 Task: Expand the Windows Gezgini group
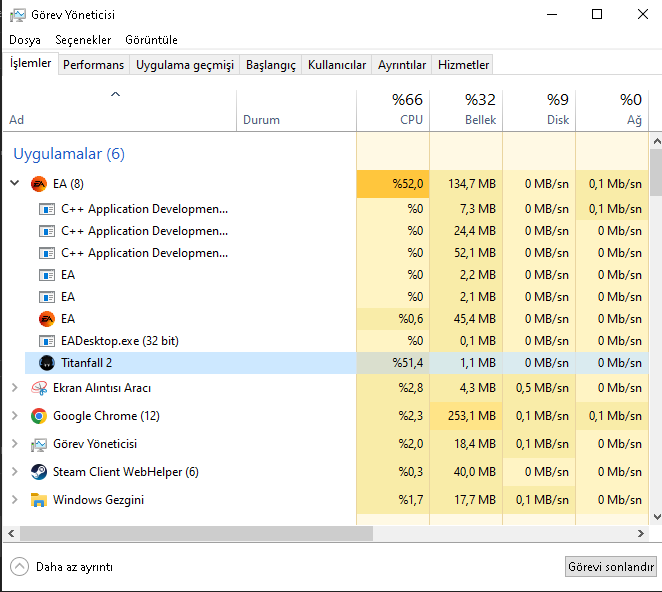click(15, 500)
